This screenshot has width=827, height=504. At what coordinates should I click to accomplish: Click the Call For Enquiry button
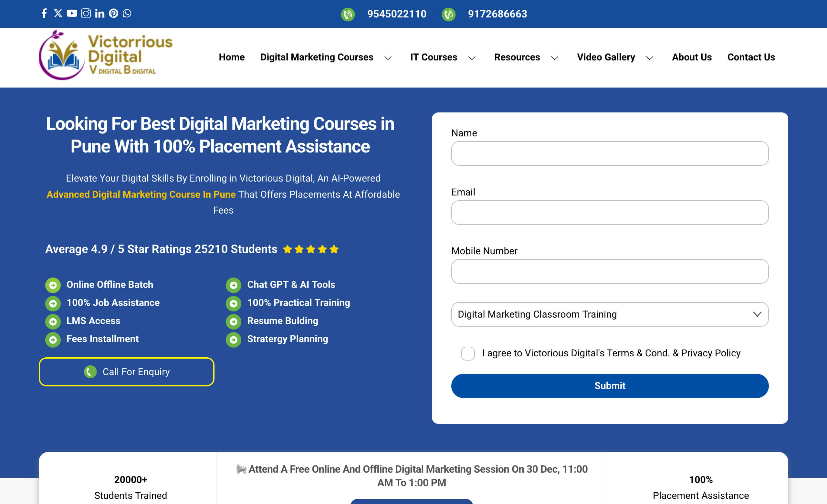[x=127, y=372]
